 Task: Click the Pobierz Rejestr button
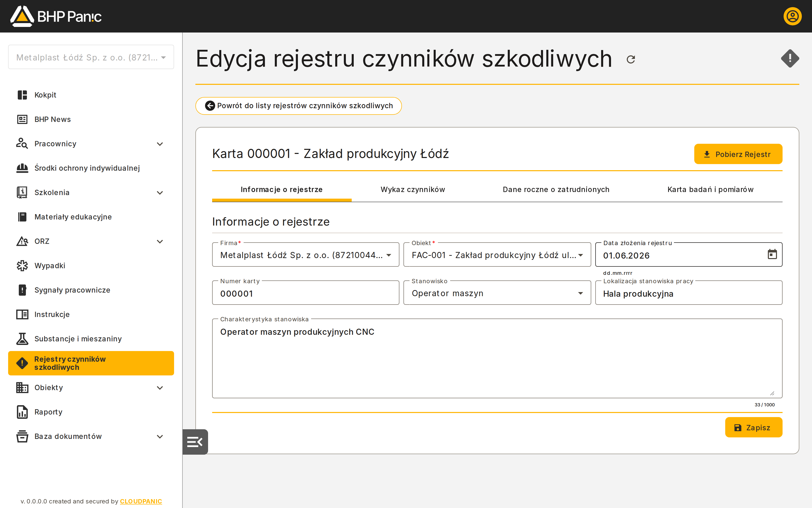click(738, 154)
